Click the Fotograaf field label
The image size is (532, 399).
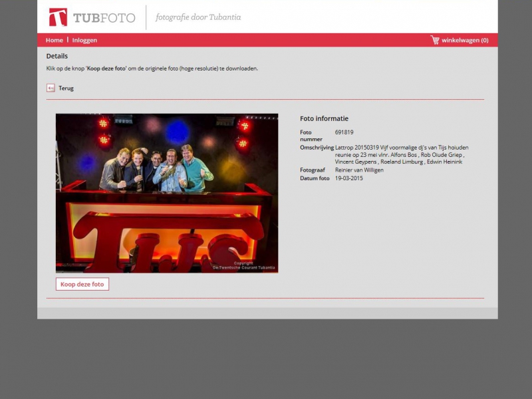click(314, 170)
